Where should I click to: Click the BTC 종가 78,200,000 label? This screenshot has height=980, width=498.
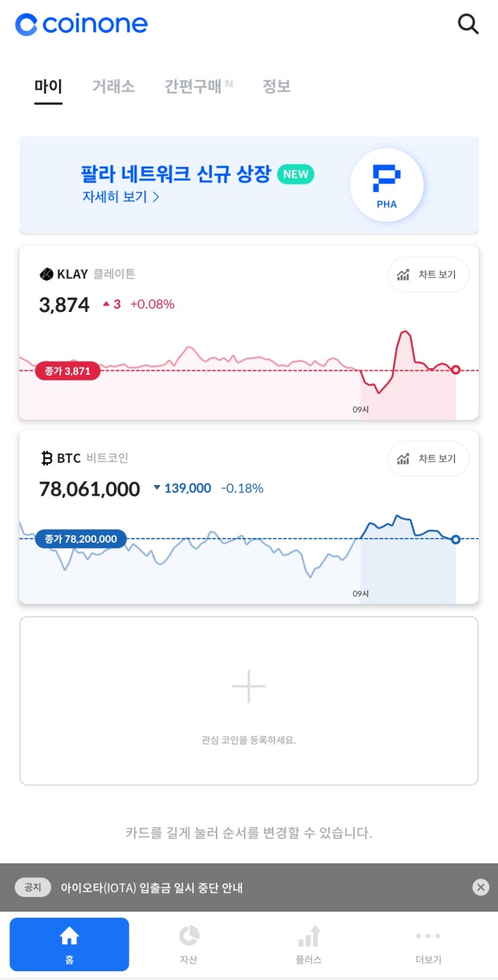pyautogui.click(x=80, y=539)
